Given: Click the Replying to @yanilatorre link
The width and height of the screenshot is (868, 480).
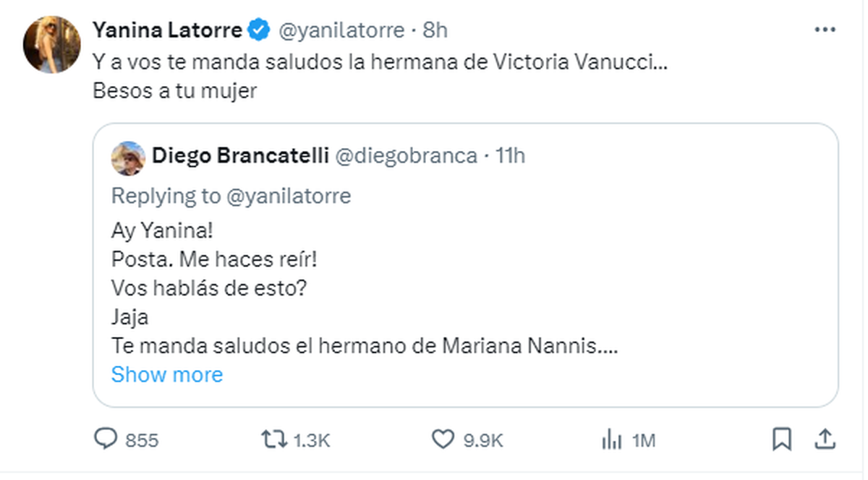Looking at the screenshot, I should click(230, 195).
